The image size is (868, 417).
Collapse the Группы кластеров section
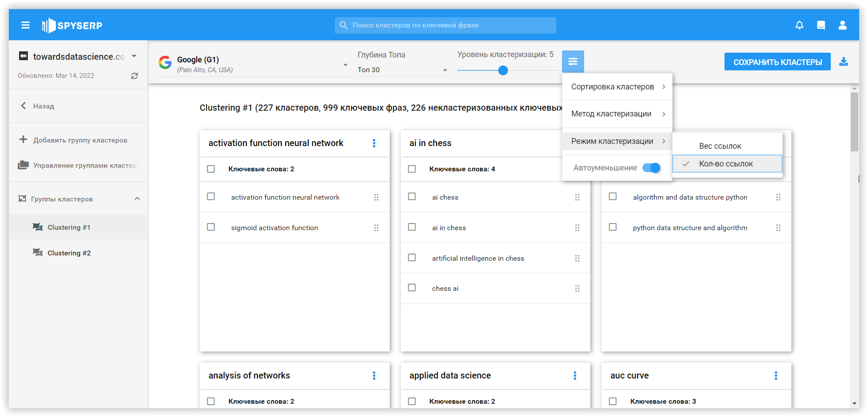[137, 199]
